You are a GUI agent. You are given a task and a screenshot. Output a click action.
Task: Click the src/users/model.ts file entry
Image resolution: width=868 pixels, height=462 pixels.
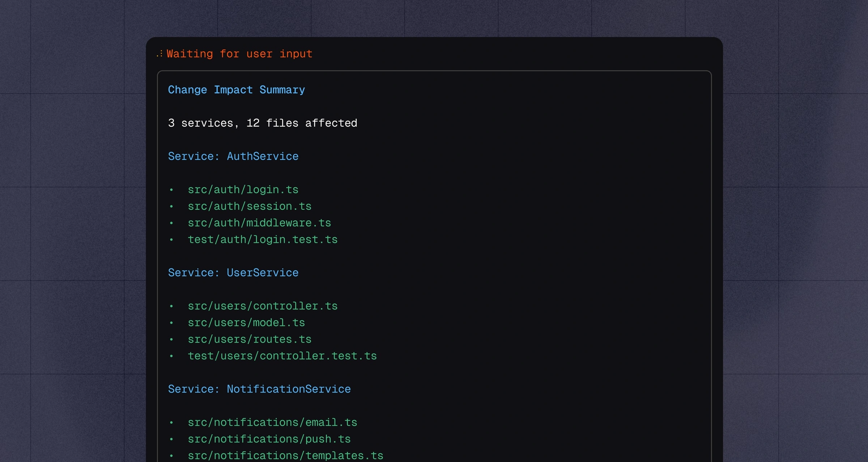point(246,323)
